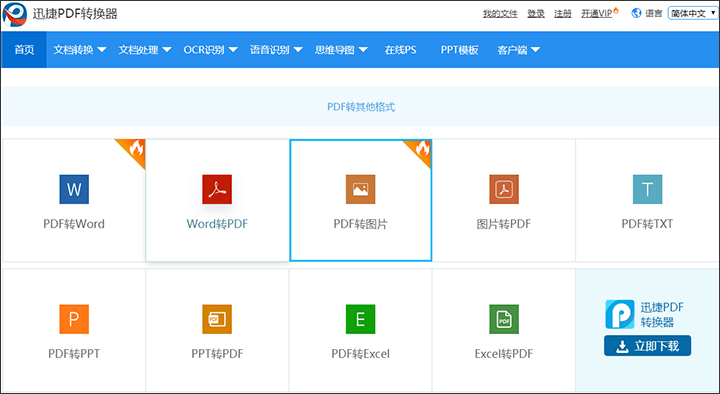Open the 在线PS menu item

click(x=400, y=50)
